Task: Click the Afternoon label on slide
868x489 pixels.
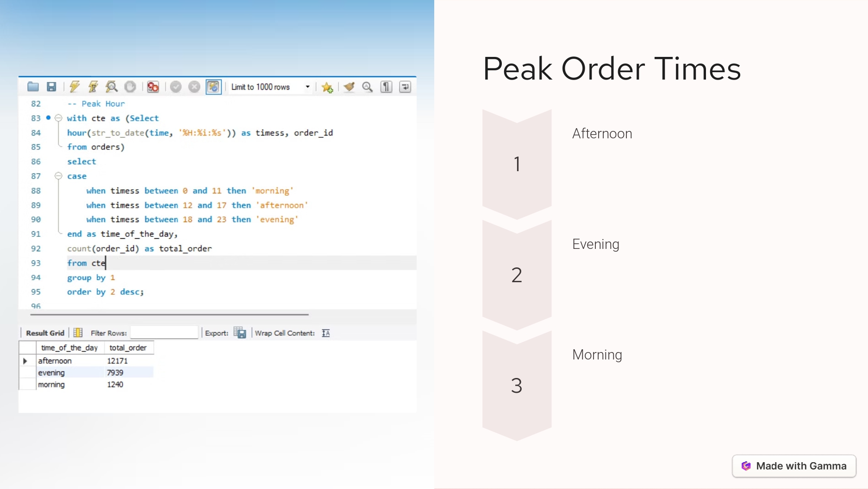Action: point(602,134)
